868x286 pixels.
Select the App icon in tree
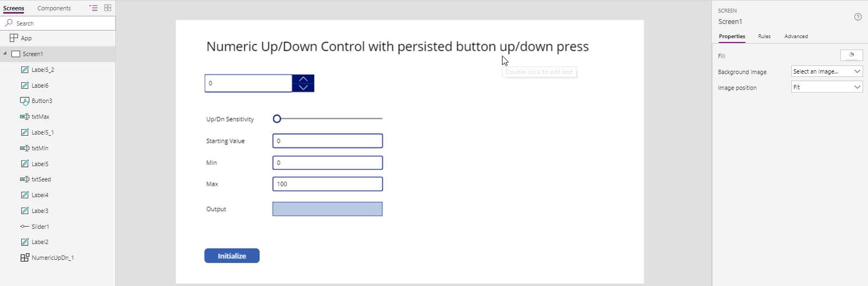pos(14,38)
